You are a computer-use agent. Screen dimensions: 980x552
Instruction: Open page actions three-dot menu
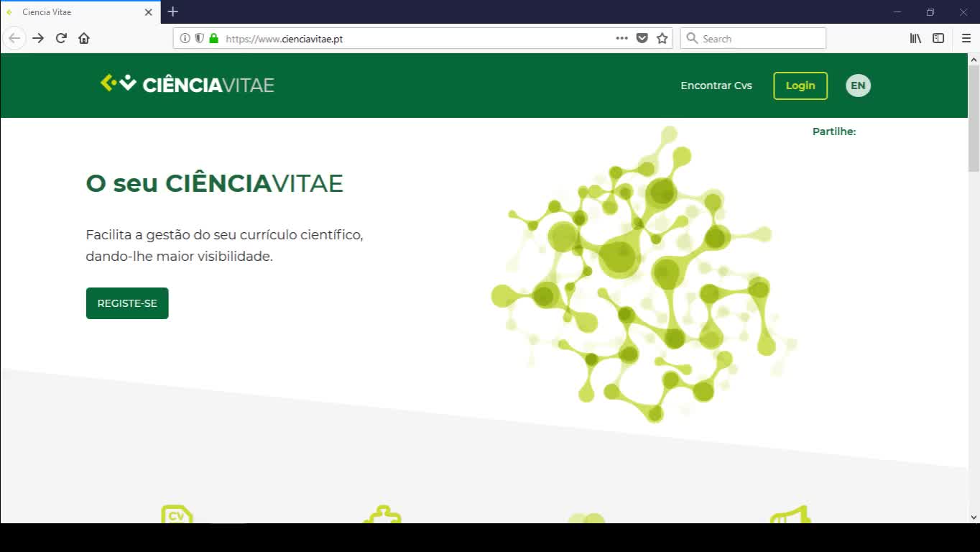coord(622,38)
